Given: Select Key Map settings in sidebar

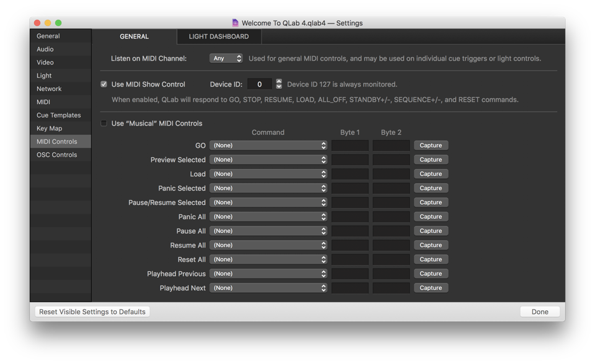Looking at the screenshot, I should [50, 128].
